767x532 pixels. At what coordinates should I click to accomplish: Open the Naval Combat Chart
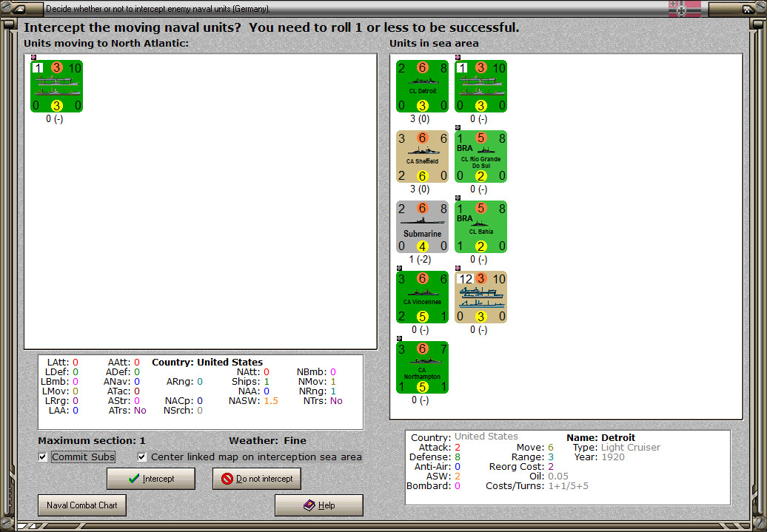coord(82,505)
